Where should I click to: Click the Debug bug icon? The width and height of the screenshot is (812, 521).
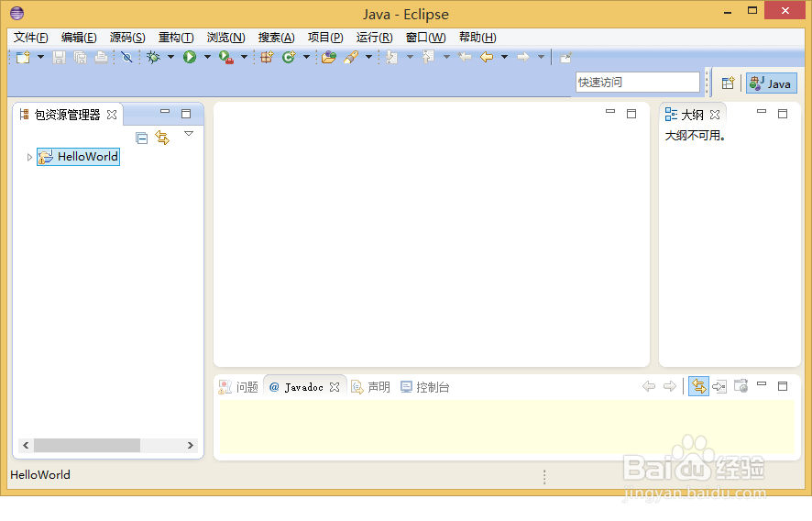tap(153, 57)
